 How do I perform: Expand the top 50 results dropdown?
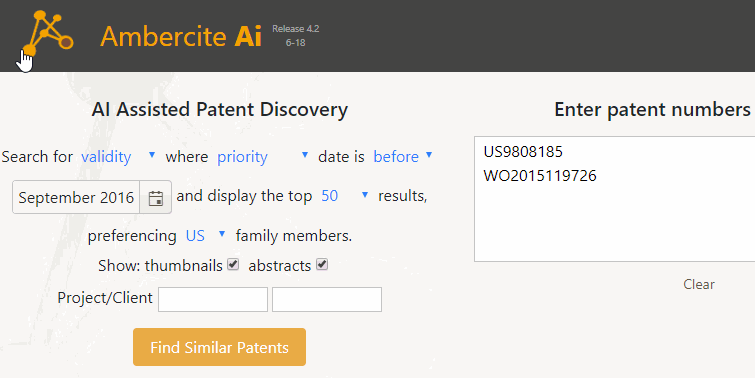345,196
